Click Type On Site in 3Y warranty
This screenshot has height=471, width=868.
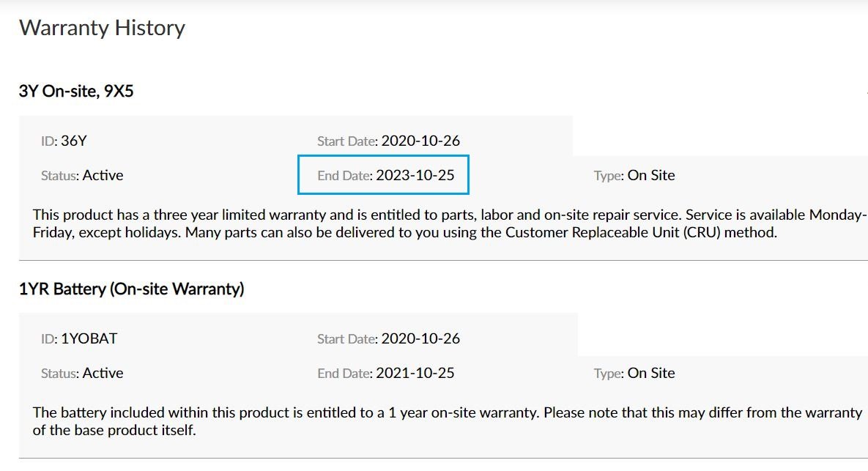[x=651, y=175]
